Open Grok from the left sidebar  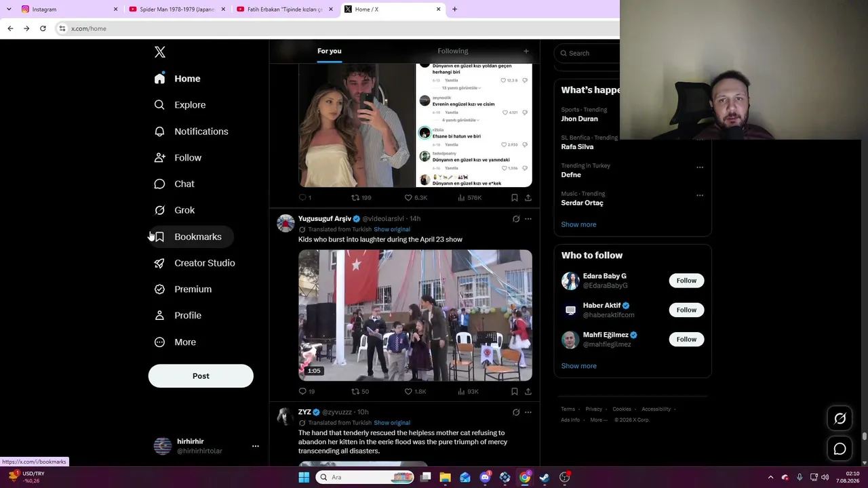pyautogui.click(x=174, y=210)
